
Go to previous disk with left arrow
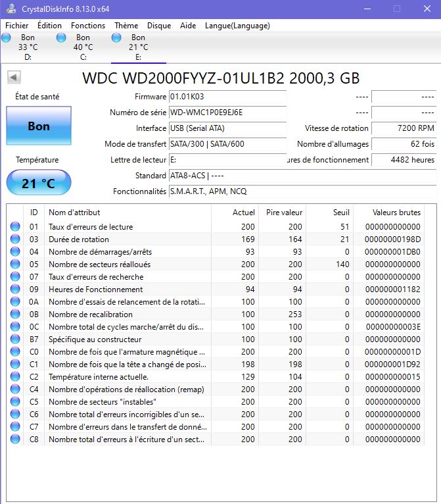(x=14, y=77)
